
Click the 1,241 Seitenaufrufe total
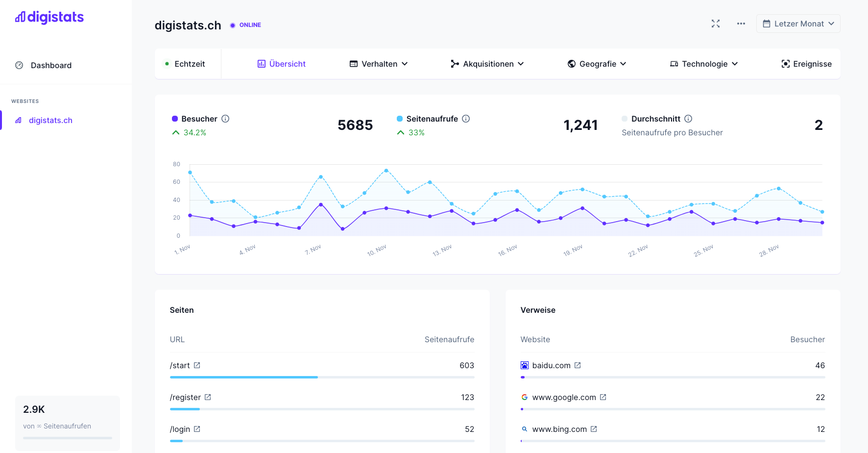[580, 125]
